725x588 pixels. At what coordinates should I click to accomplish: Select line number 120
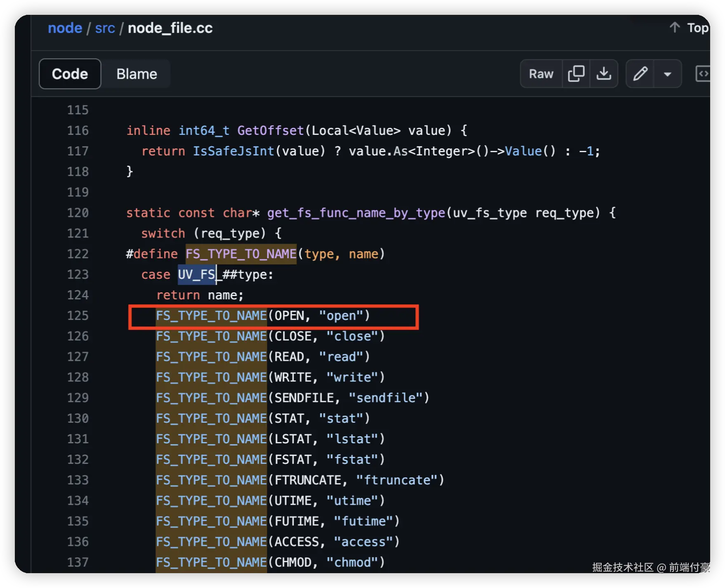pos(78,213)
